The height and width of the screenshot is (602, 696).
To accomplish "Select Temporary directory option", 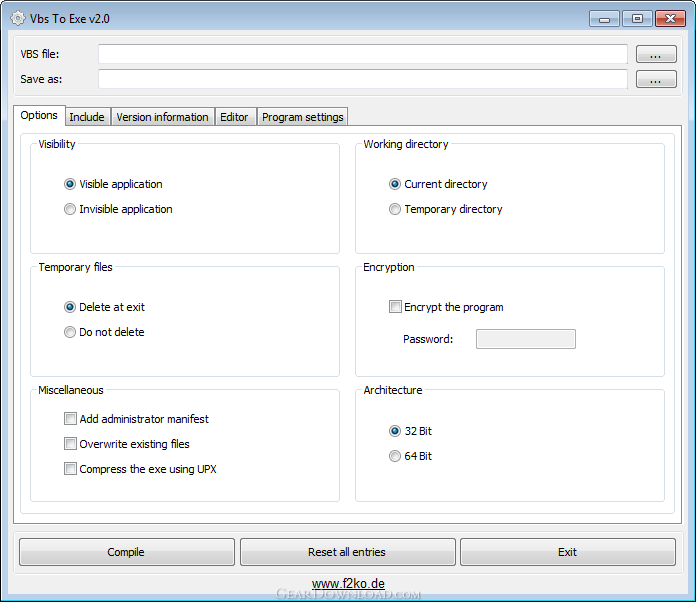I will pos(395,209).
